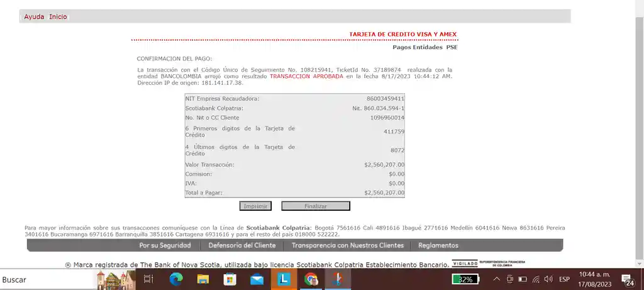Click the Buscar search box in taskbar
Screen dimensions: 644x290
[x=47, y=280]
